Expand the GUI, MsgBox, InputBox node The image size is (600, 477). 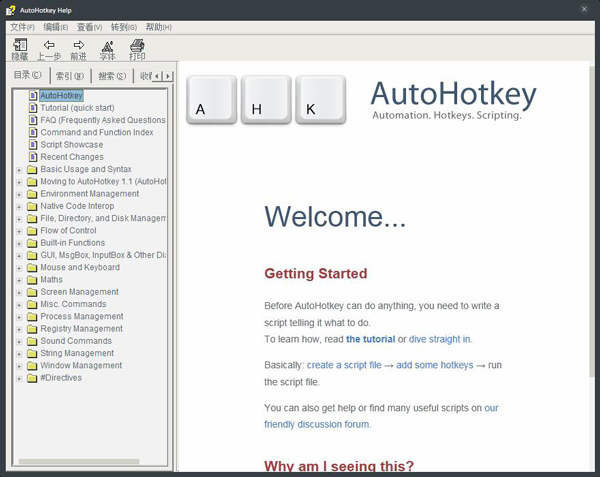pyautogui.click(x=19, y=256)
